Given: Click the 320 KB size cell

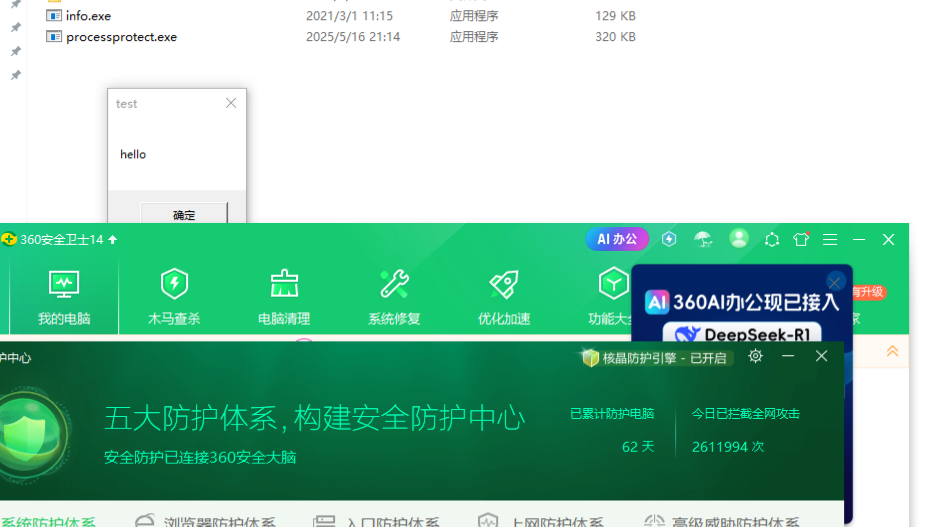Looking at the screenshot, I should tap(616, 37).
